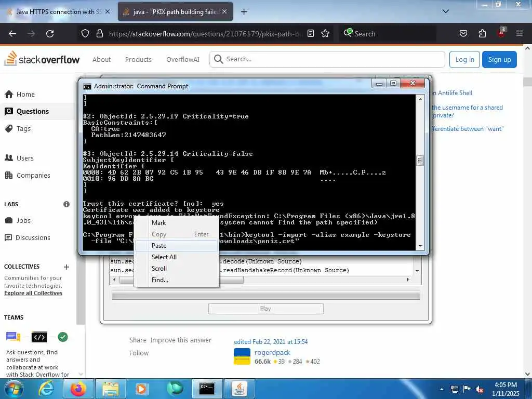The width and height of the screenshot is (532, 399).
Task: Focus the Stack Overflow search box
Action: pos(327,59)
